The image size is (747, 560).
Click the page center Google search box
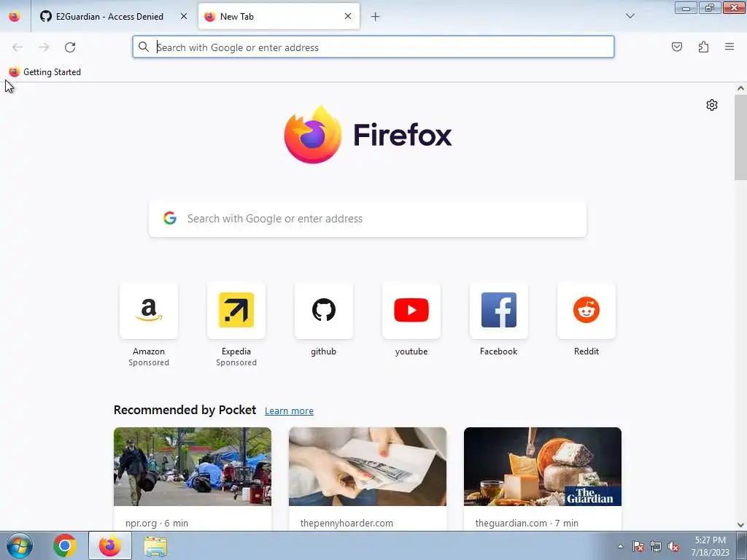click(x=368, y=219)
